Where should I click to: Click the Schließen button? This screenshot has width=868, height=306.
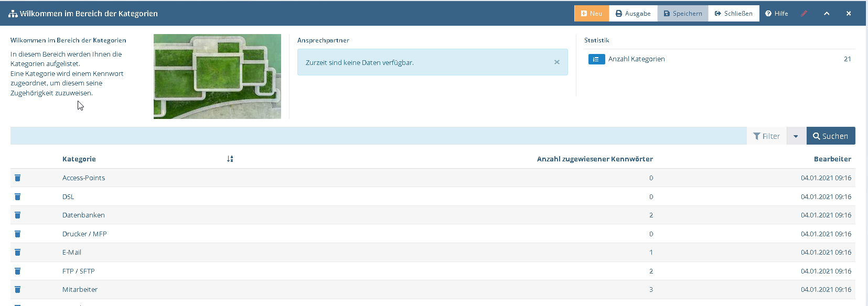click(x=733, y=14)
